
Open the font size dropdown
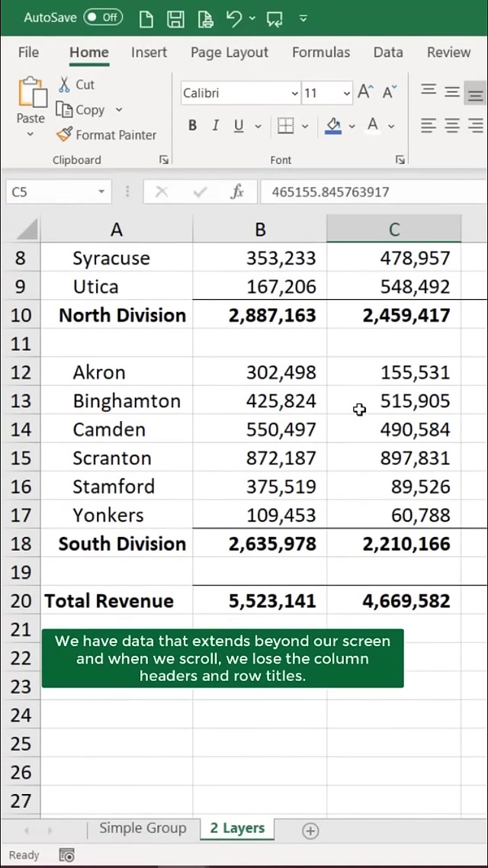[x=347, y=94]
